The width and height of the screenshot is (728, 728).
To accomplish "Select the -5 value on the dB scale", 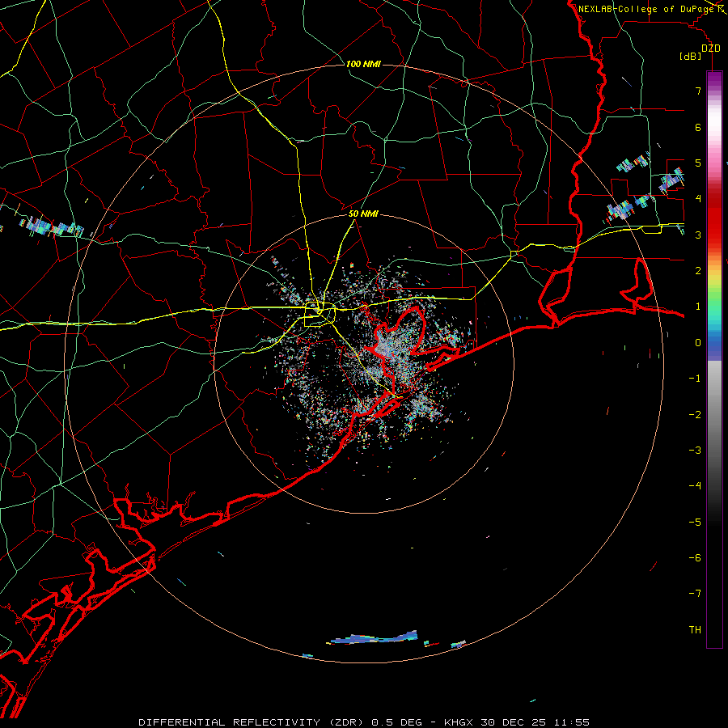I will pos(695,523).
